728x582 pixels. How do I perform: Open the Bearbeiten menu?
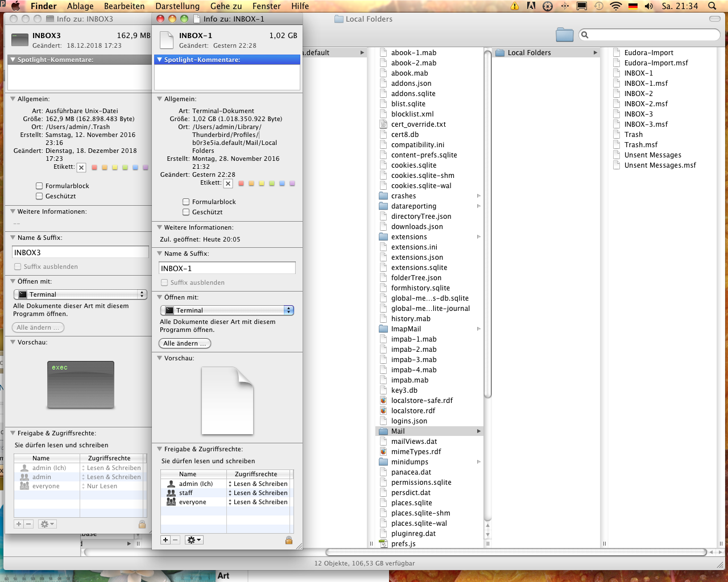tap(125, 6)
